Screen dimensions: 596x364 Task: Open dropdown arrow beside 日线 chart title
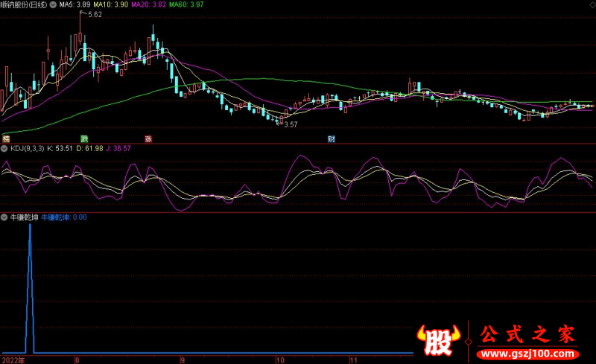click(x=52, y=4)
